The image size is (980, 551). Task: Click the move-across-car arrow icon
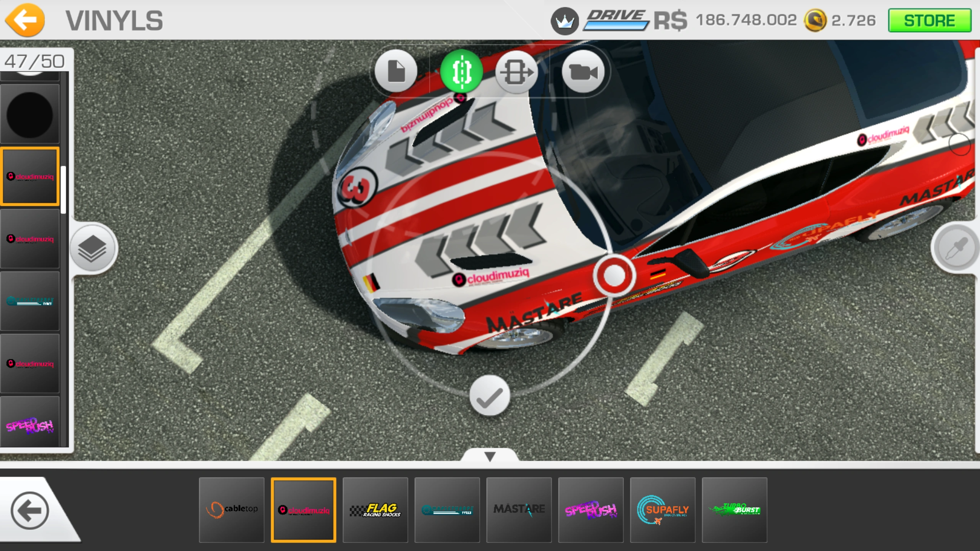click(517, 72)
